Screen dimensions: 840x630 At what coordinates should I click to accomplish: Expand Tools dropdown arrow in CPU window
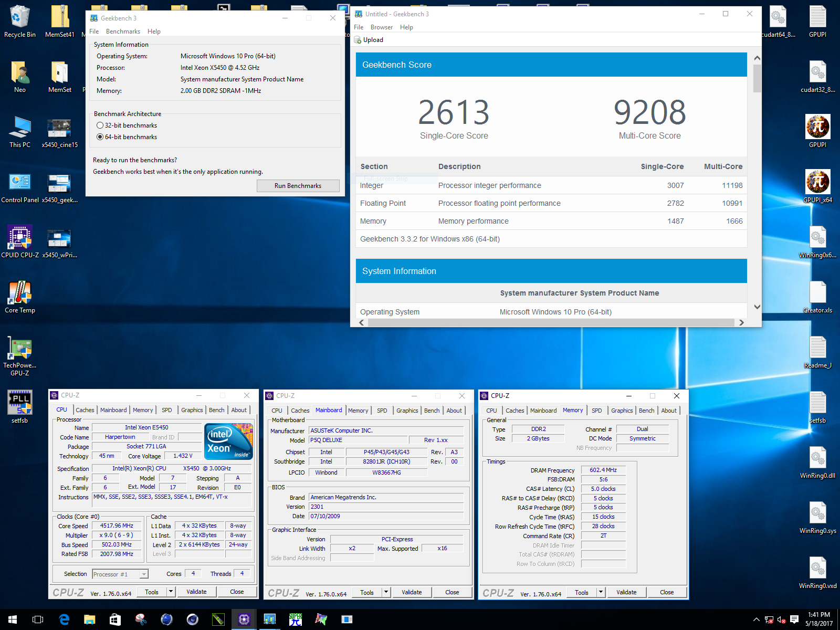coord(171,592)
